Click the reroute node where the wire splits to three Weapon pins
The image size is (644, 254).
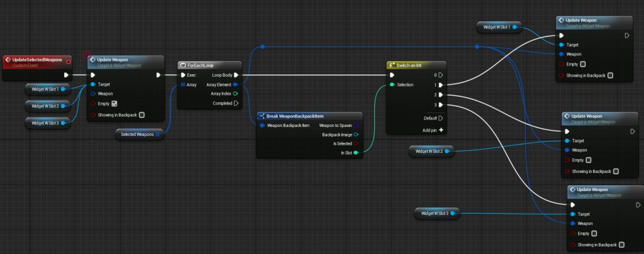coord(477,47)
